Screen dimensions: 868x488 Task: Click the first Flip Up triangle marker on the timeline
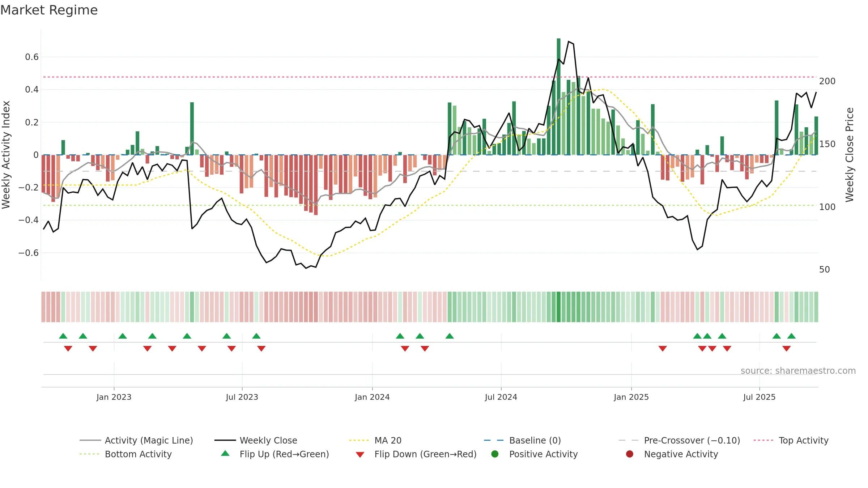(63, 336)
